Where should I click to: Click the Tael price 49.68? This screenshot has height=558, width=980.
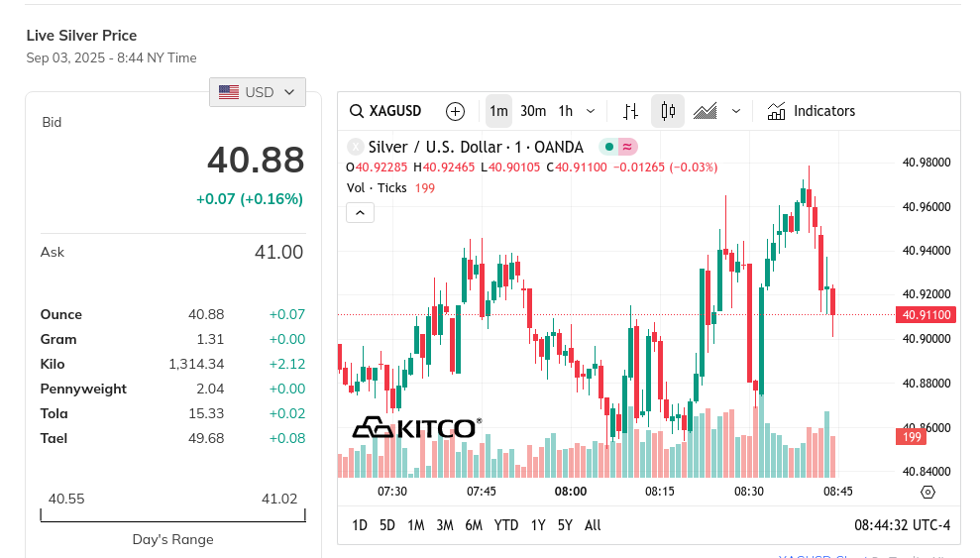click(206, 439)
